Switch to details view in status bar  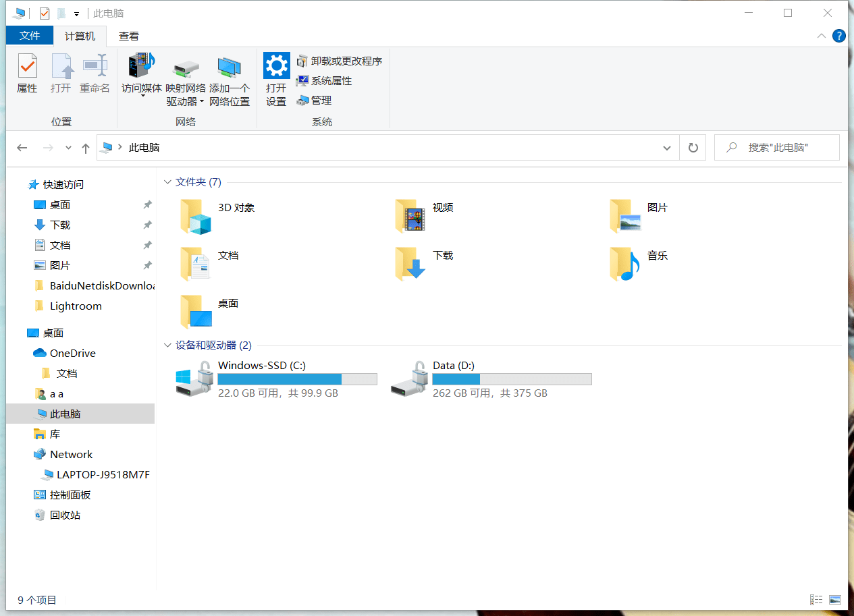(x=816, y=600)
